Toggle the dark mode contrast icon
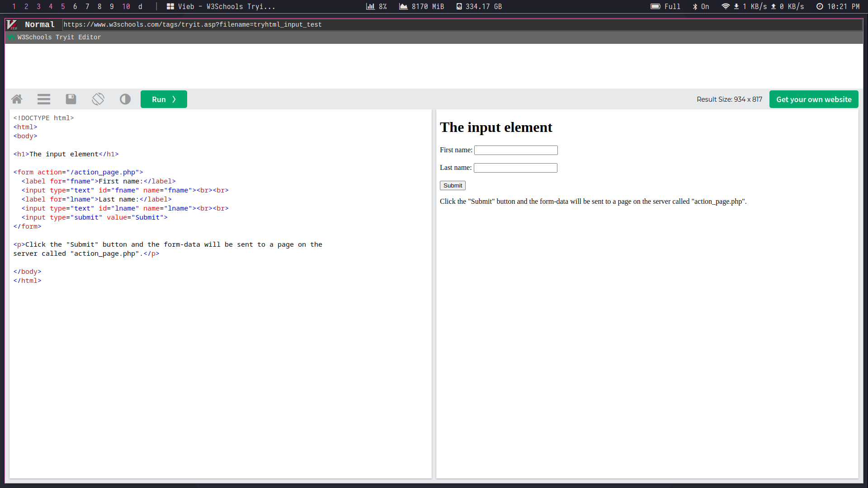The width and height of the screenshot is (868, 488). [x=125, y=99]
